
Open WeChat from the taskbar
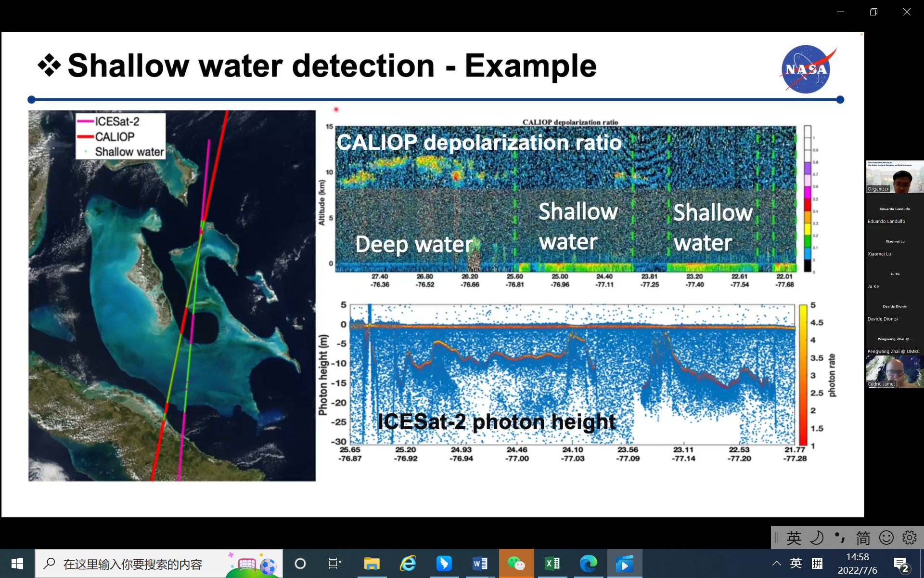click(516, 564)
